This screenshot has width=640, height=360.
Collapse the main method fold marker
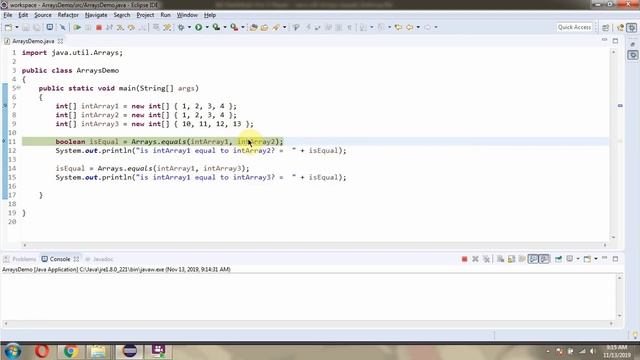click(18, 87)
